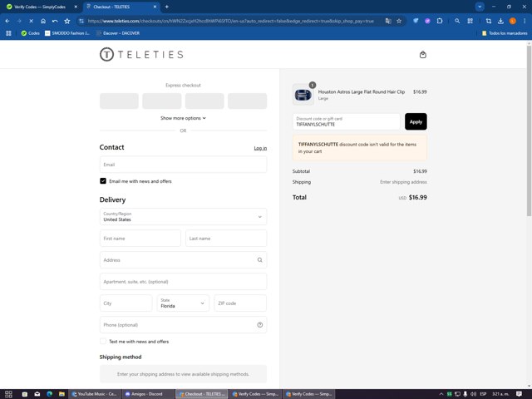Open the extensions puzzle icon
Screen dimensions: 532x399
pos(440,21)
